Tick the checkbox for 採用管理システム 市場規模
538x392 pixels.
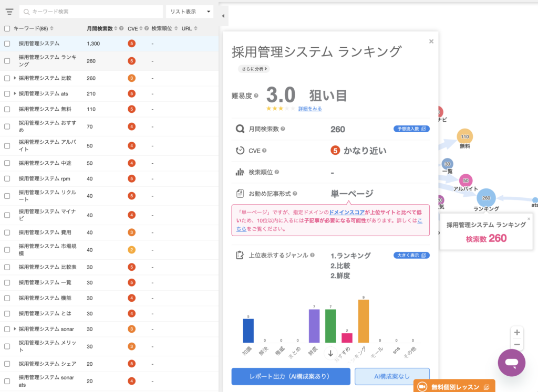7,250
